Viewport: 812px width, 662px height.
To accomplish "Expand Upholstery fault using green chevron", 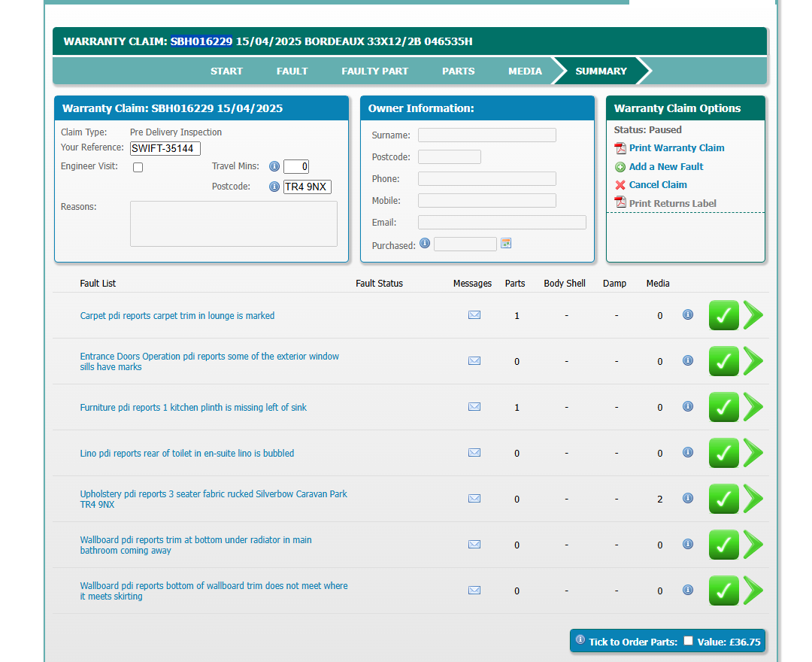I will [x=753, y=499].
